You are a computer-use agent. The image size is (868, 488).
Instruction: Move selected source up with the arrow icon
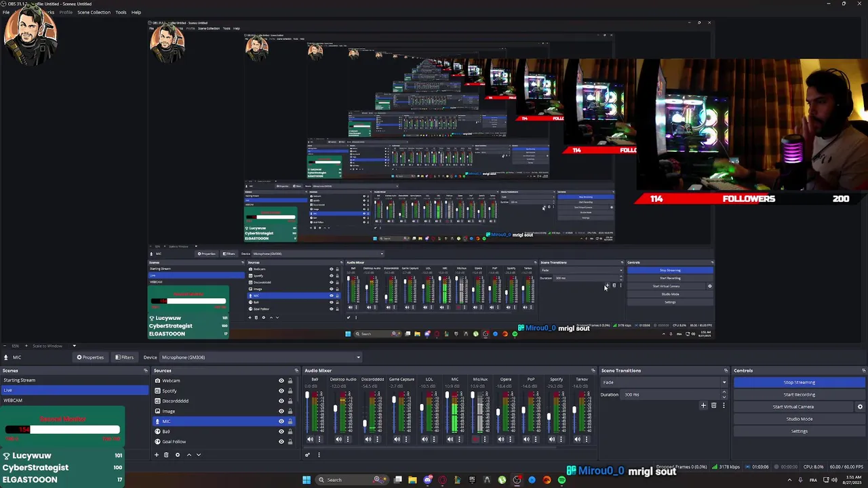(189, 455)
